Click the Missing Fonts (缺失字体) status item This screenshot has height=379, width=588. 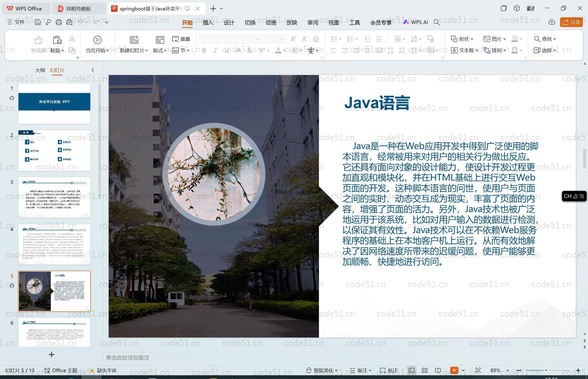(103, 370)
